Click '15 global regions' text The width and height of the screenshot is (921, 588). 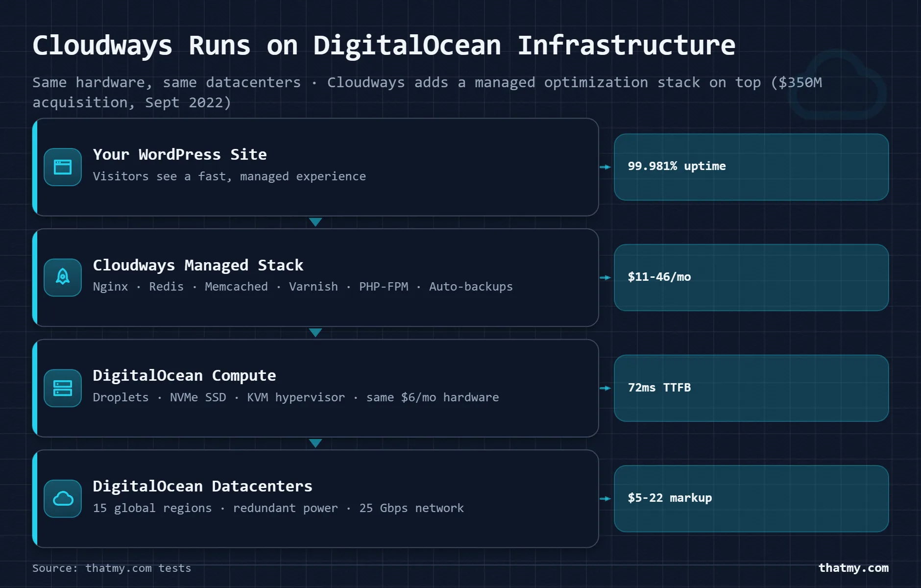pos(152,508)
